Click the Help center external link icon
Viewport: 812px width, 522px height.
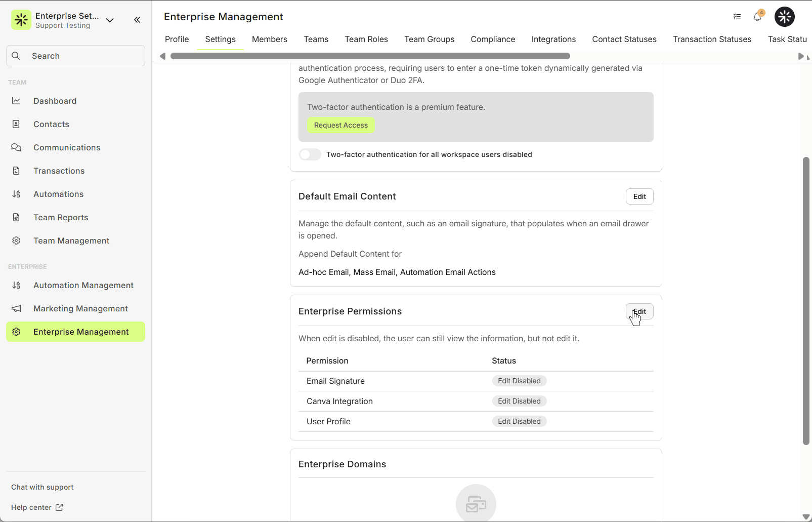click(59, 507)
